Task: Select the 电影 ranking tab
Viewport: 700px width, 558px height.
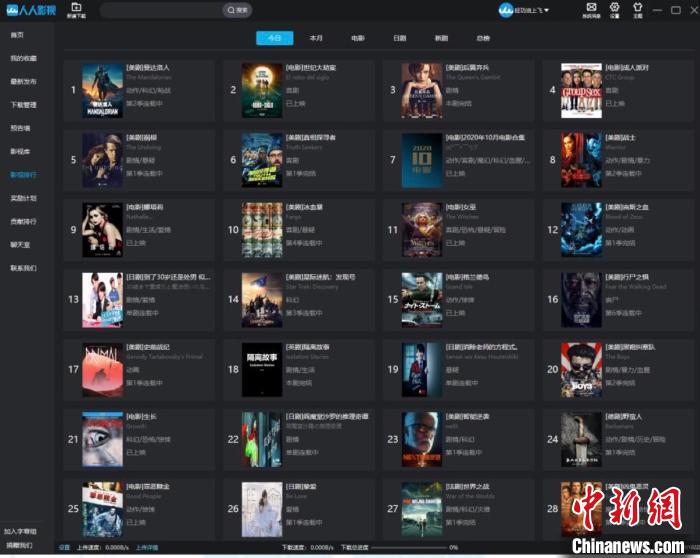Action: coord(358,38)
